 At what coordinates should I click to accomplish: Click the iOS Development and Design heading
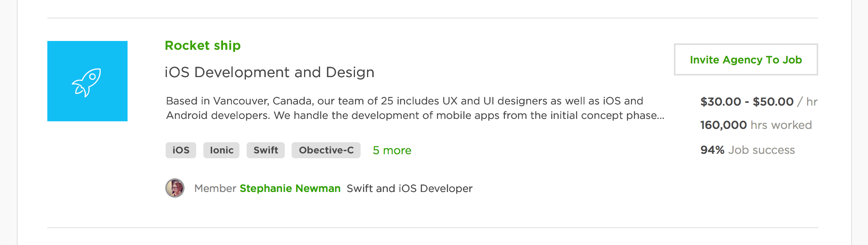269,73
